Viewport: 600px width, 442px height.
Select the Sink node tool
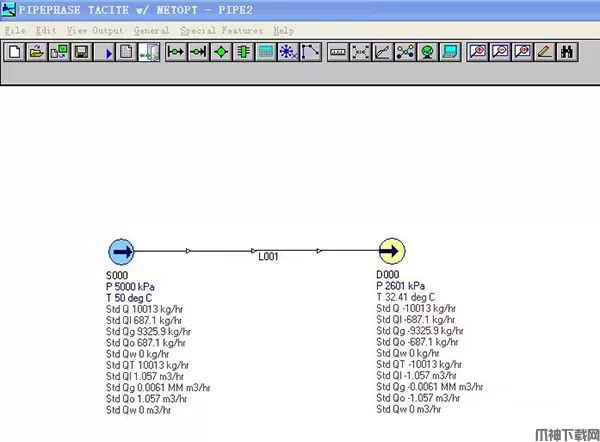pos(199,52)
